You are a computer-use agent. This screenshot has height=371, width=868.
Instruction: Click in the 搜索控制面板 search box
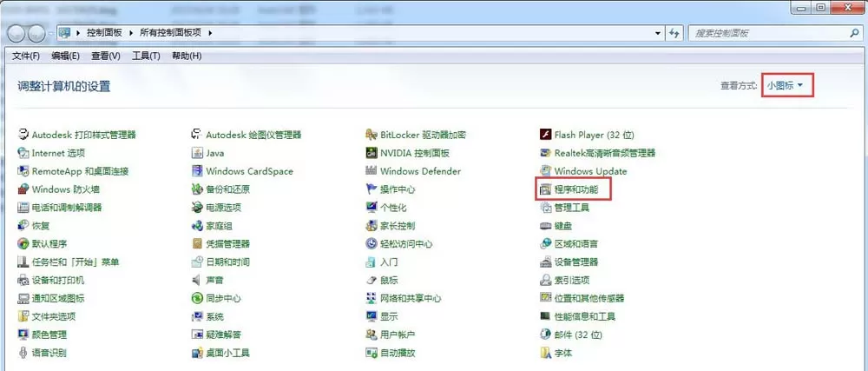(766, 33)
